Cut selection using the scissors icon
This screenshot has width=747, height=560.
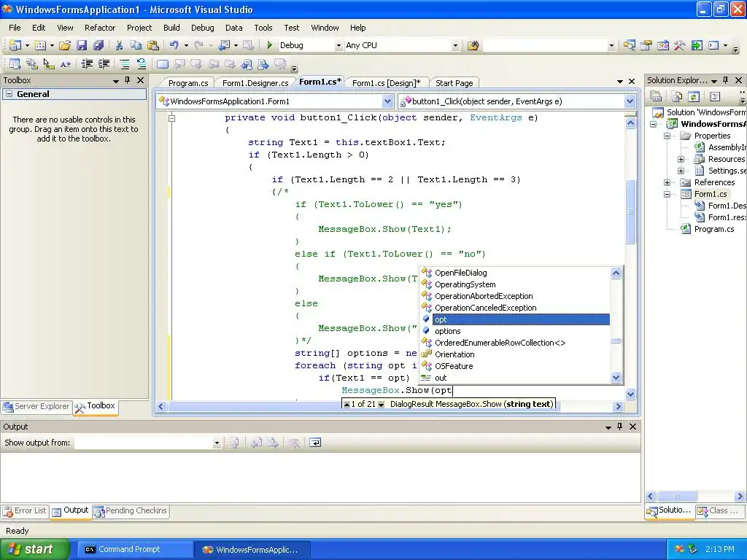(x=119, y=45)
